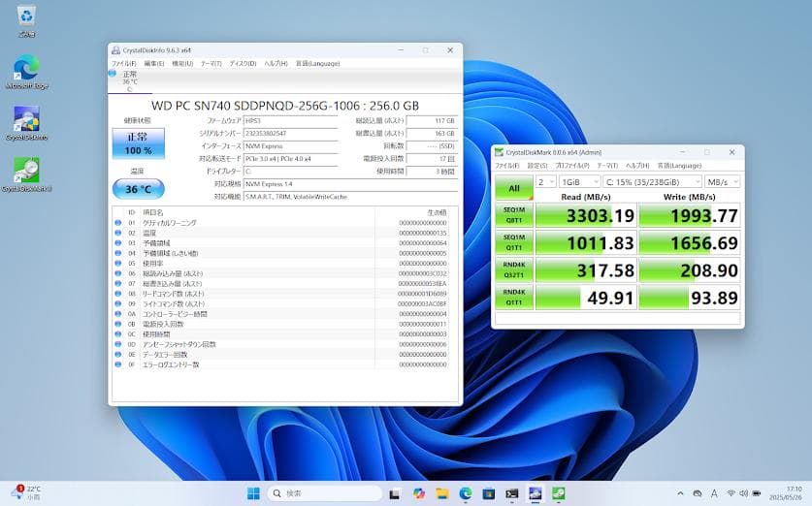Open プロファイル(P) menu in CrystalDiskMark

(572, 166)
